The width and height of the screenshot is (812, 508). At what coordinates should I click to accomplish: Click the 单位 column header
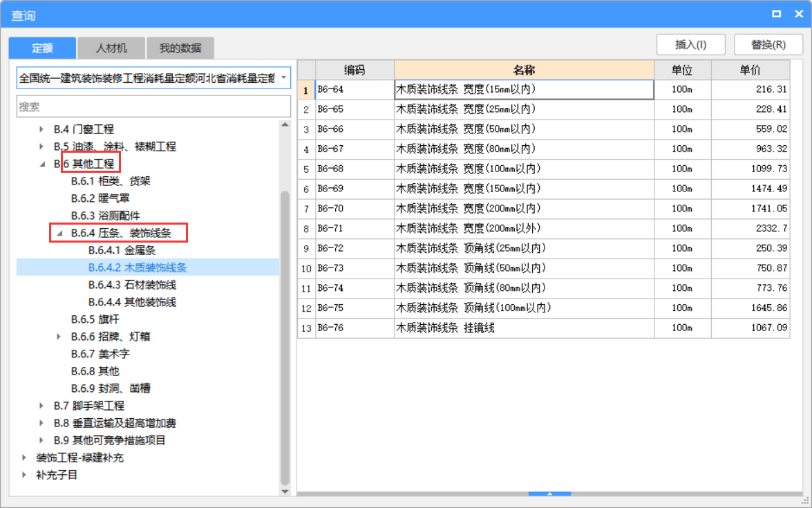tap(683, 70)
